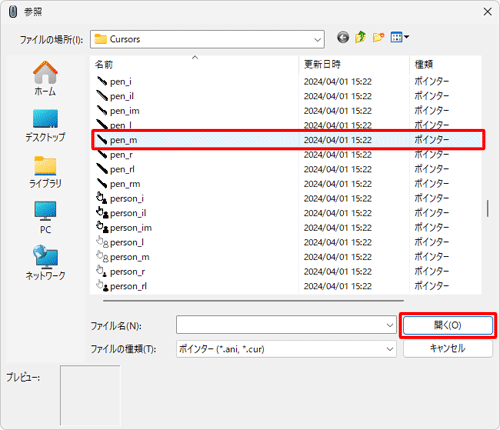Open the view menu icon

pos(399,37)
